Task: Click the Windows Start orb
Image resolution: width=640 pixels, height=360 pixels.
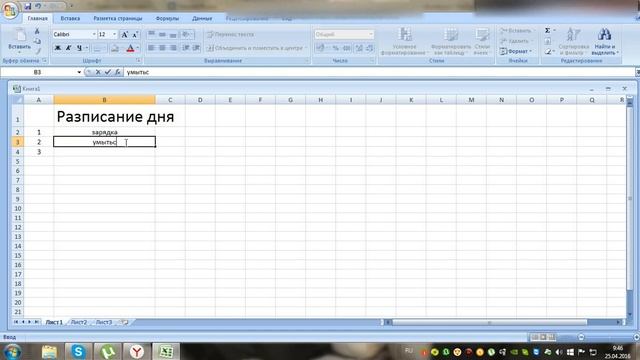Action: point(12,351)
